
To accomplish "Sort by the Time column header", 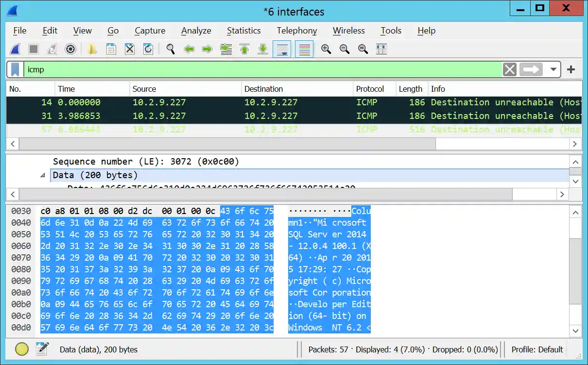I will point(92,89).
